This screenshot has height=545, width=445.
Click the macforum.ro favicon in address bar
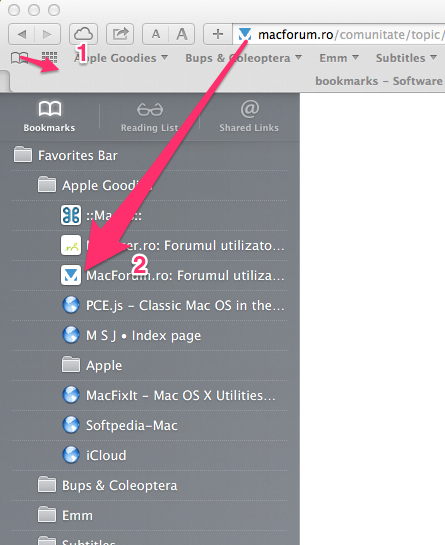tap(244, 34)
